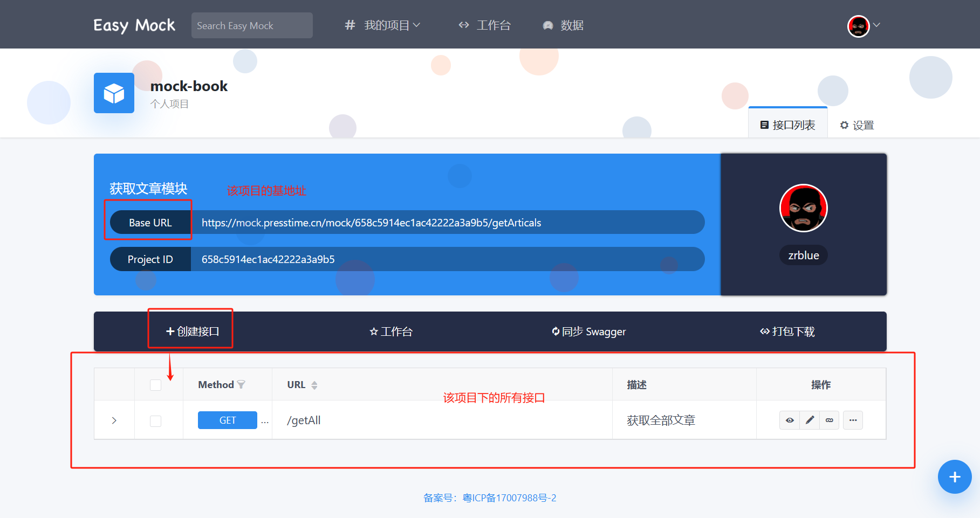Screen dimensions: 980x518
Task: Select the Method filter funnel icon
Action: tap(242, 384)
